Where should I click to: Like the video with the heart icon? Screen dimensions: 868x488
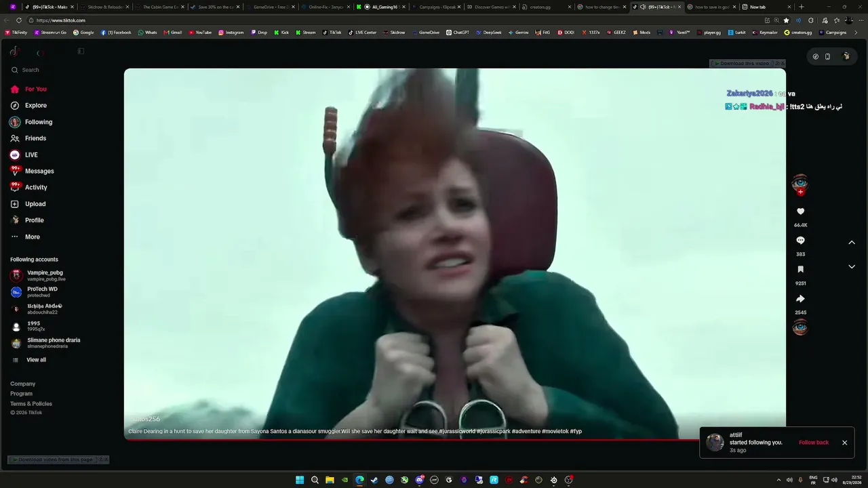click(800, 211)
